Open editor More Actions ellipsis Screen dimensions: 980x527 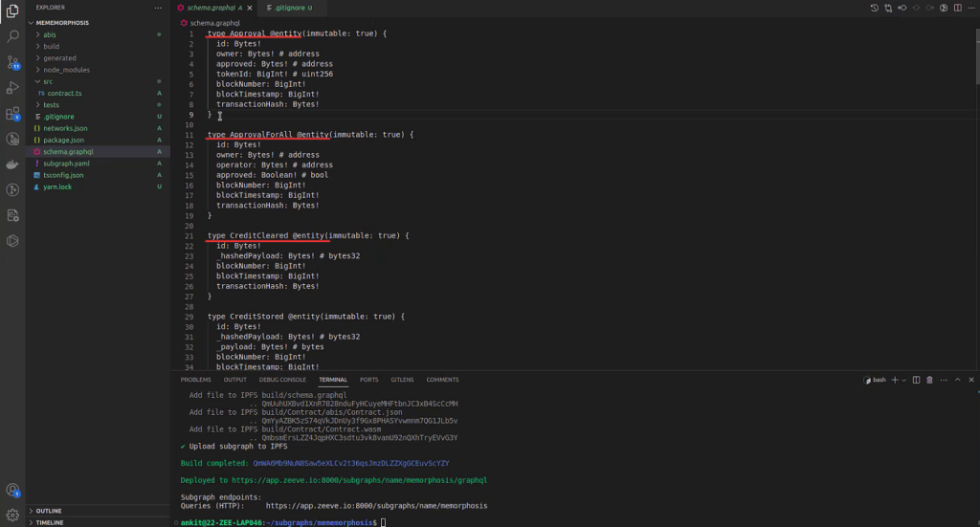pos(970,8)
